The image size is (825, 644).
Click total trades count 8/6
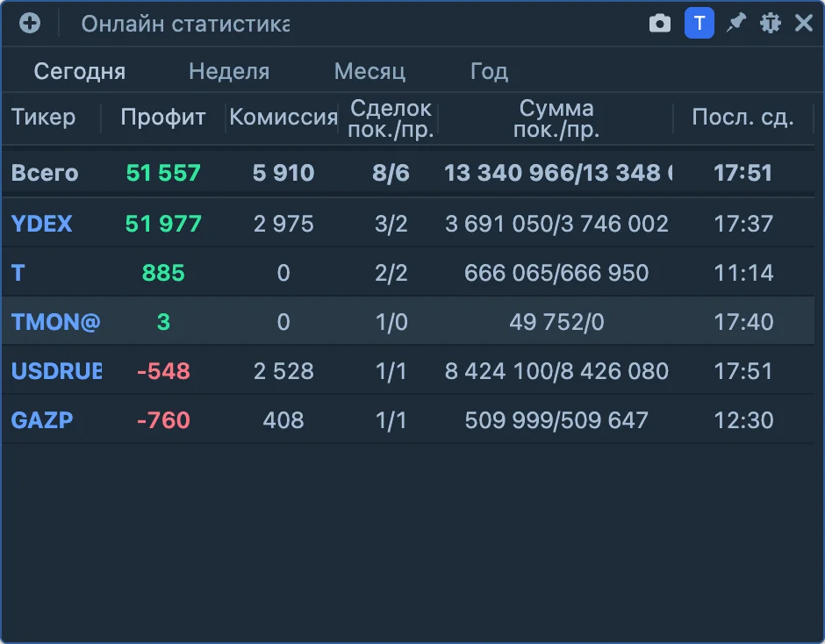[391, 173]
